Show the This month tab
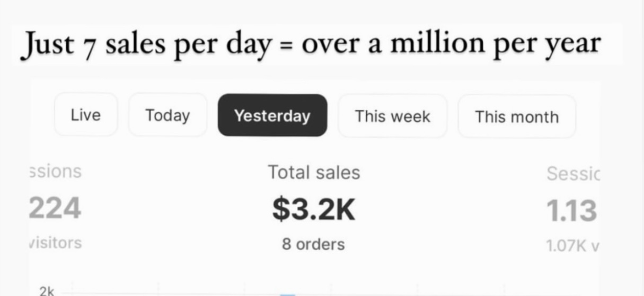The height and width of the screenshot is (296, 644). 516,116
